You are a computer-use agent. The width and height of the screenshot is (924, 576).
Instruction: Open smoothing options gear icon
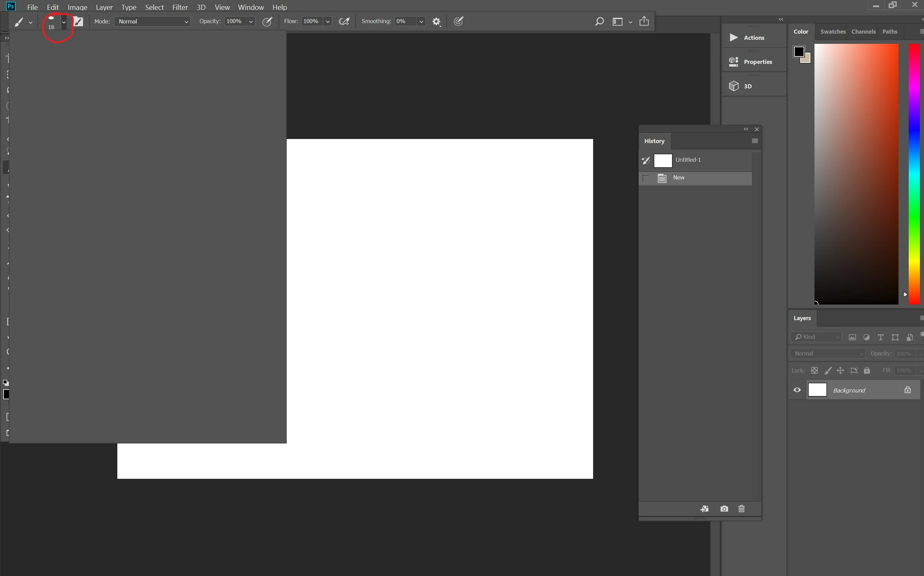pos(436,22)
